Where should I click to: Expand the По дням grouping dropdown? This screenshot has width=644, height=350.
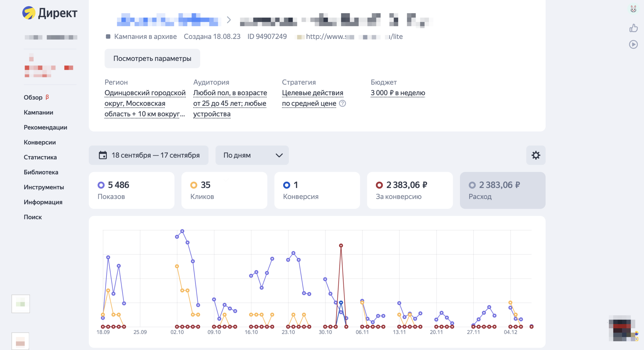(252, 155)
